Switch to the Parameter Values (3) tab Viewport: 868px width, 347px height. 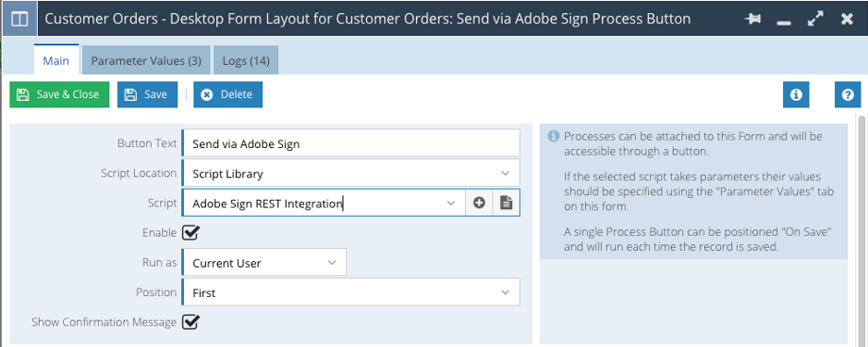coord(146,60)
